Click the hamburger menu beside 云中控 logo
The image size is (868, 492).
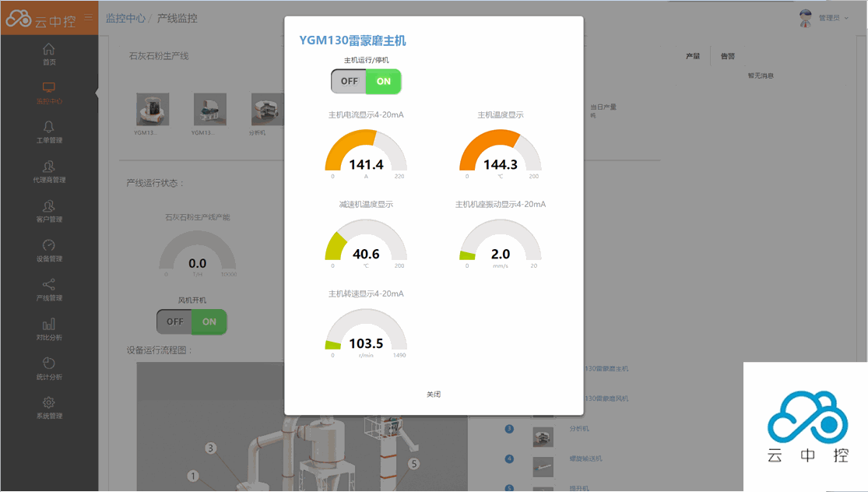88,17
